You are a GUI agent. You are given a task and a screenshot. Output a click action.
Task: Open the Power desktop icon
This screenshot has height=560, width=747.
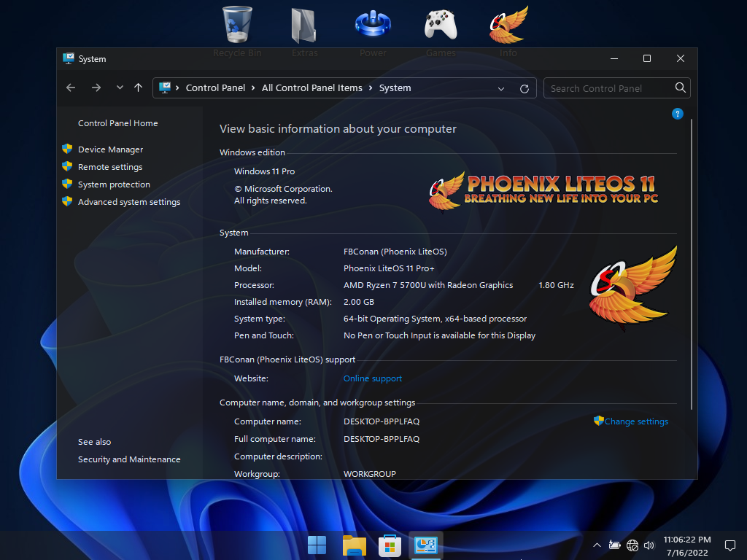[x=373, y=24]
